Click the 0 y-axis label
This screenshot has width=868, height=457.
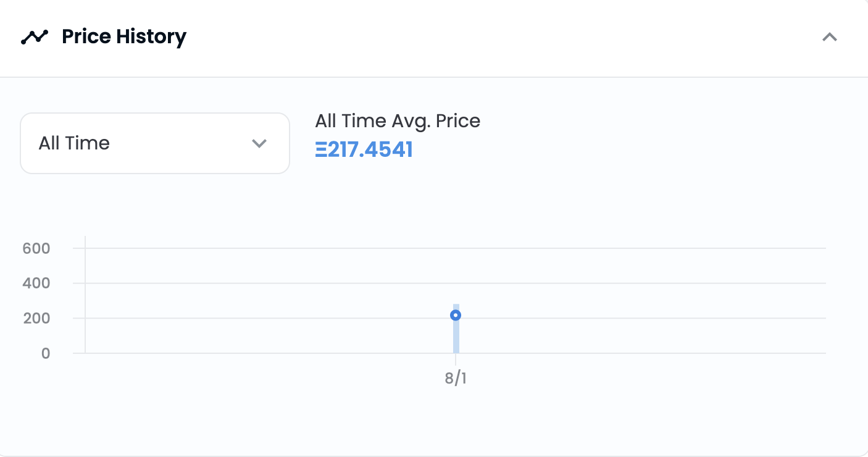tap(45, 354)
